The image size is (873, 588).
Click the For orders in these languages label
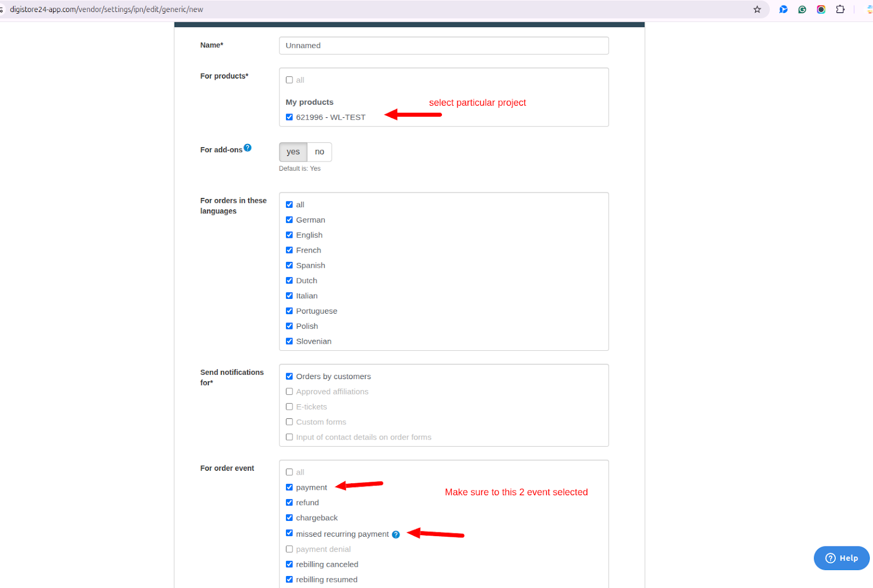(234, 206)
